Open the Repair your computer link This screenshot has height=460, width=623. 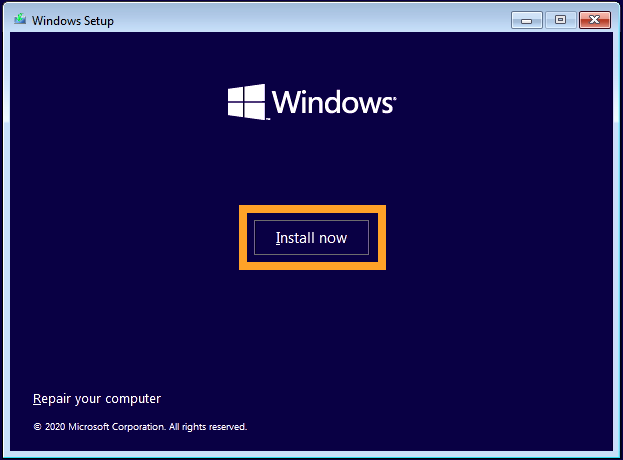(96, 399)
